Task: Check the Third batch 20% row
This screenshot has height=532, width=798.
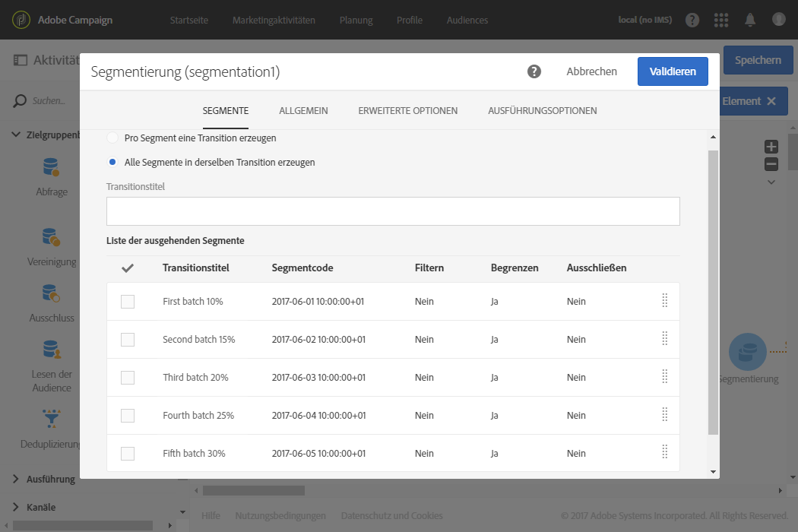Action: click(128, 377)
